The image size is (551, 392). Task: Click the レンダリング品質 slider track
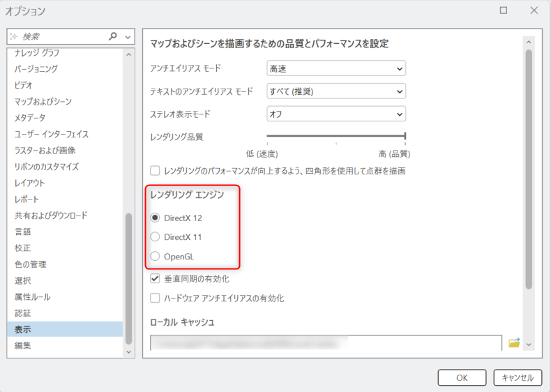[335, 137]
